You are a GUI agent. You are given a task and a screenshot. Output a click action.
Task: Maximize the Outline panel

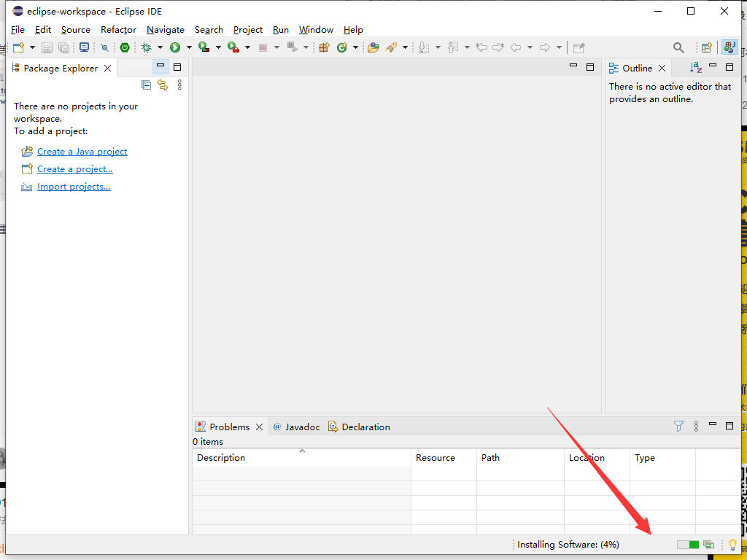pyautogui.click(x=729, y=67)
